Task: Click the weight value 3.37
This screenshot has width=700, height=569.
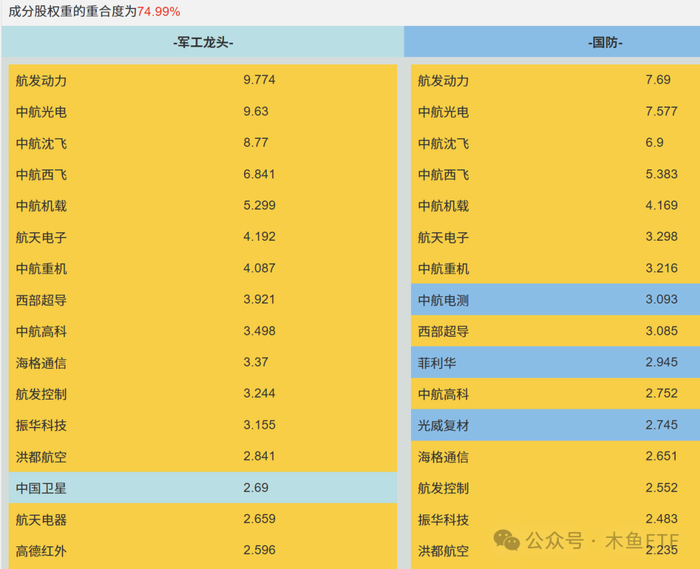Action: point(256,362)
